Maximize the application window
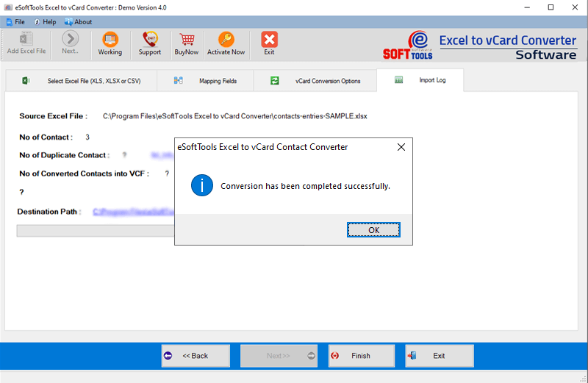588x383 pixels. (551, 7)
